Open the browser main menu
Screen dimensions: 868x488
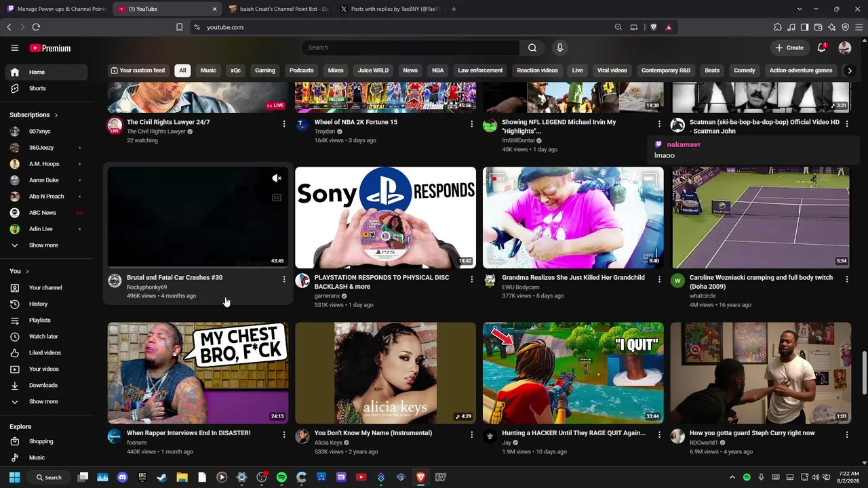coord(859,27)
